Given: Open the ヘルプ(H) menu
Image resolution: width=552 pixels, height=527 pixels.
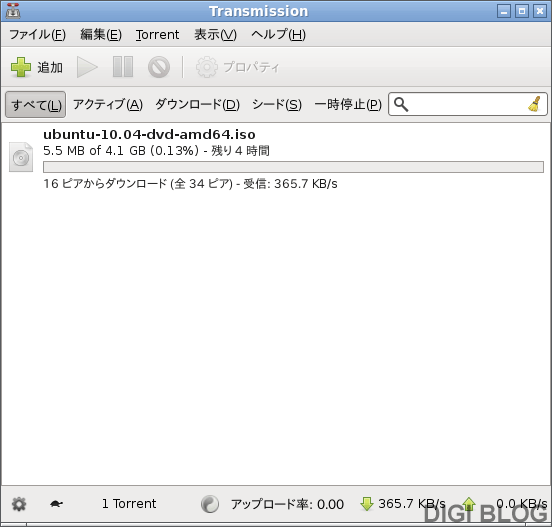Looking at the screenshot, I should point(278,34).
